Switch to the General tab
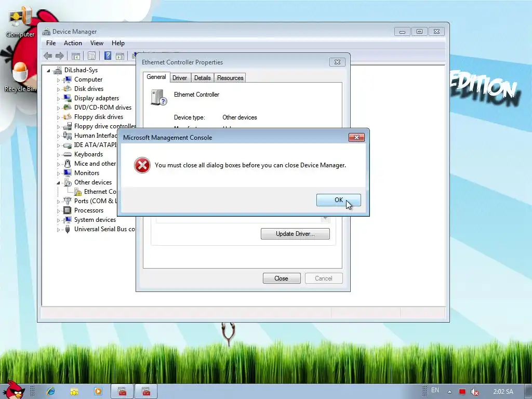This screenshot has width=532, height=399. [156, 77]
